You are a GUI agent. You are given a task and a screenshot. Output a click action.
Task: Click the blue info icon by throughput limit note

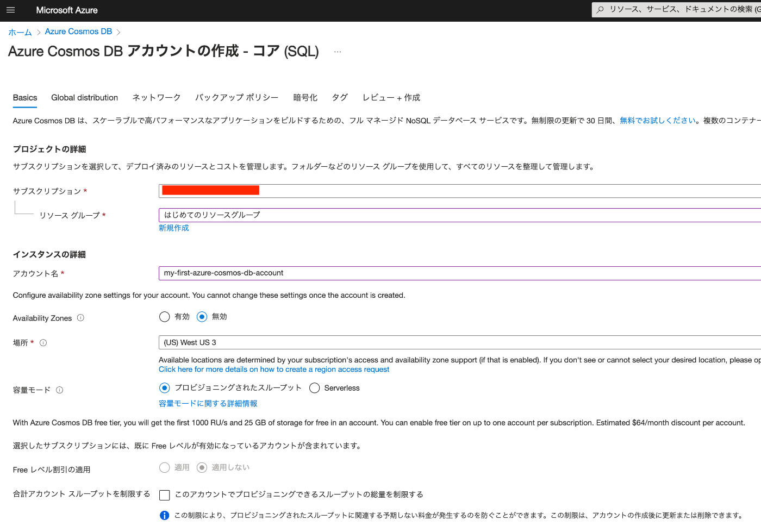coord(164,515)
